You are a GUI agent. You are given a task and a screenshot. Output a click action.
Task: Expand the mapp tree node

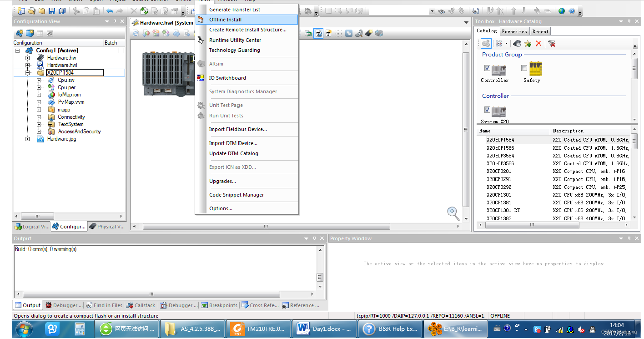(39, 110)
